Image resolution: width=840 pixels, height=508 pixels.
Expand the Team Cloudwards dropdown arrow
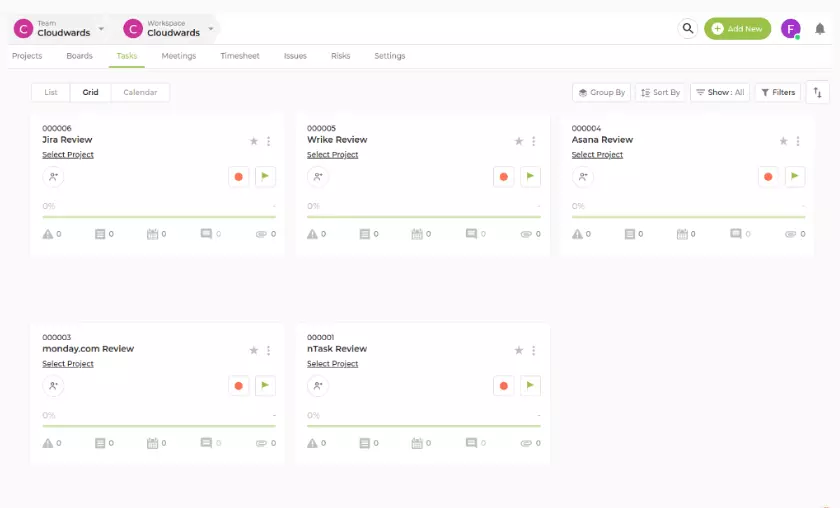point(101,29)
